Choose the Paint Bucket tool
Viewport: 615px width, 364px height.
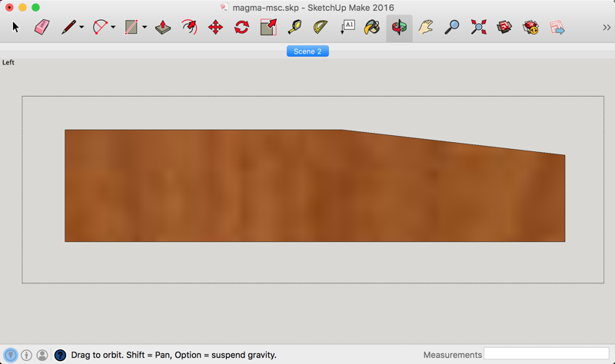372,28
